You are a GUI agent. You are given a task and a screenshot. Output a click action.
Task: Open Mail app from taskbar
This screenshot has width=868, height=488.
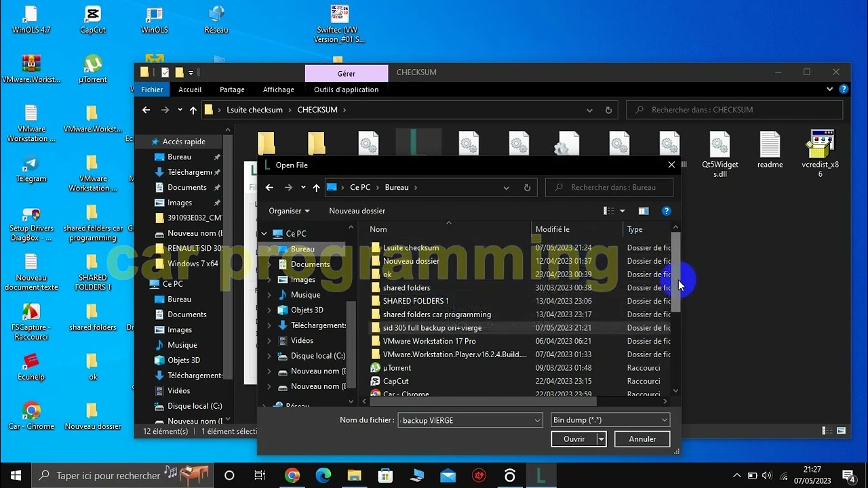[448, 476]
